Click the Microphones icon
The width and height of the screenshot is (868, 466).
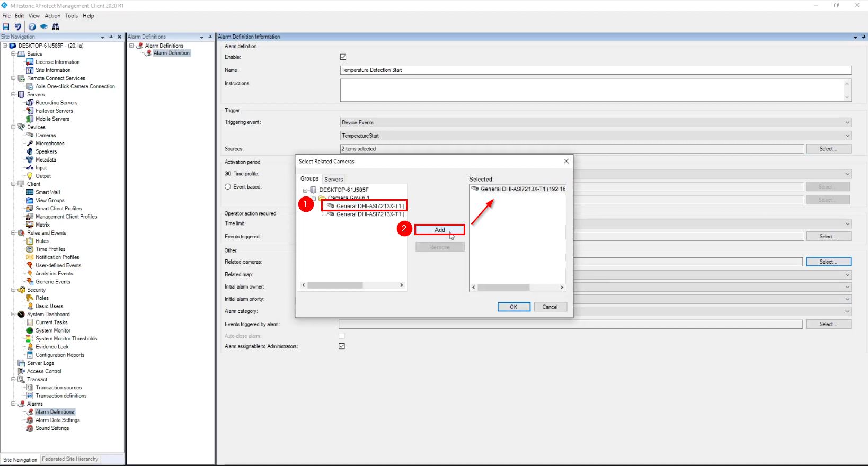point(30,143)
